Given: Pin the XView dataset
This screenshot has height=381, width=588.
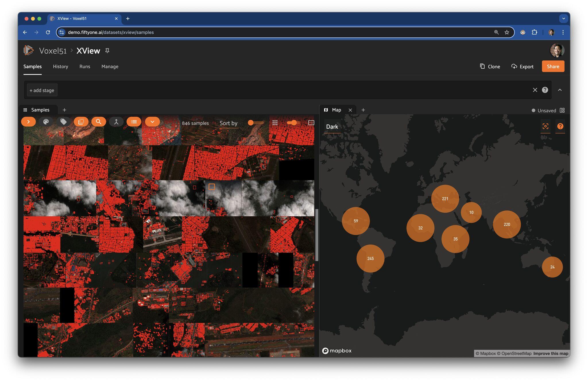Looking at the screenshot, I should [x=107, y=51].
